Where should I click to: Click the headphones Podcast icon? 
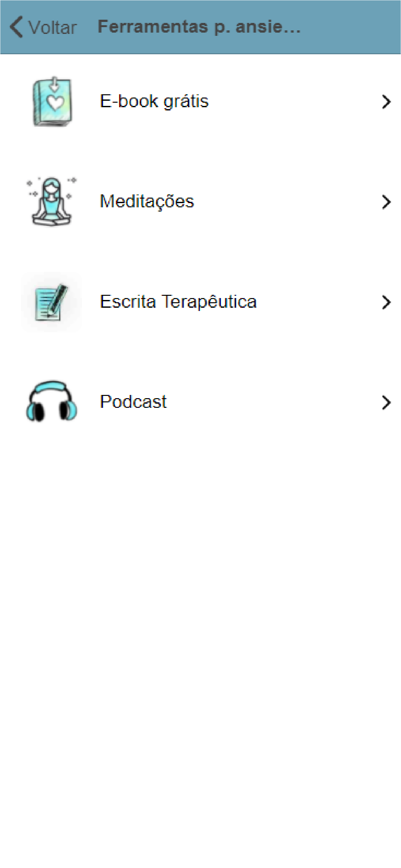point(52,402)
